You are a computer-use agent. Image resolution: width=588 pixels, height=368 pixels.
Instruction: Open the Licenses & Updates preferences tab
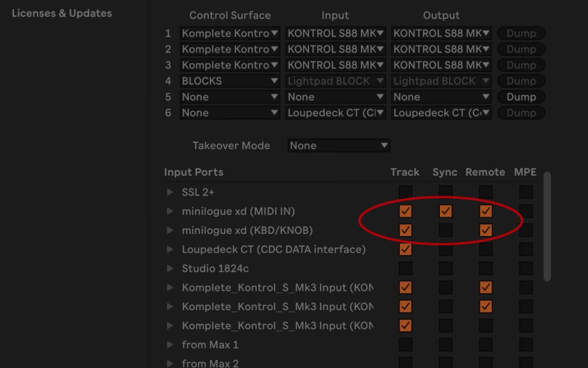[62, 13]
